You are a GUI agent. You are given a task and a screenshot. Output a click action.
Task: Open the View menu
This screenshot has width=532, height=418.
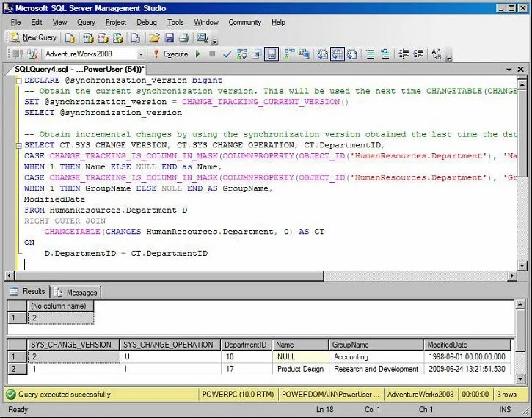[x=59, y=23]
